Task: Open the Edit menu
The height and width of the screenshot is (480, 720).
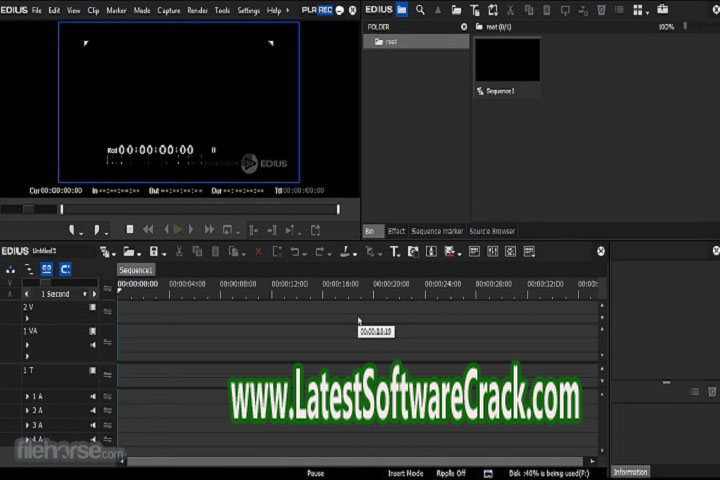Action: coord(54,10)
